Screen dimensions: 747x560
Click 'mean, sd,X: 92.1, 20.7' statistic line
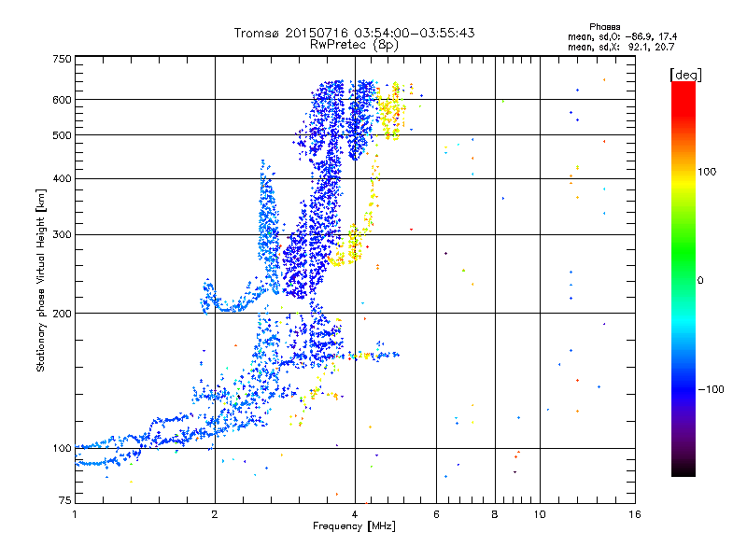(x=621, y=47)
